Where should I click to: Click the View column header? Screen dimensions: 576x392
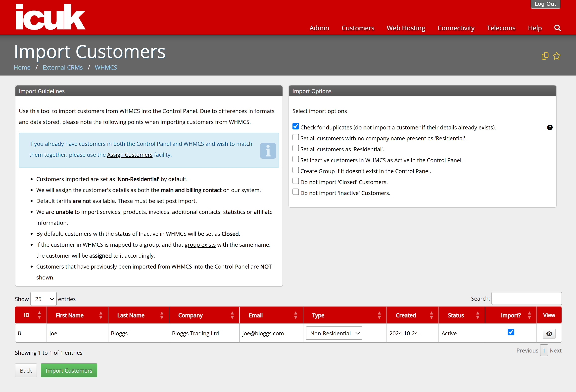[x=549, y=315]
